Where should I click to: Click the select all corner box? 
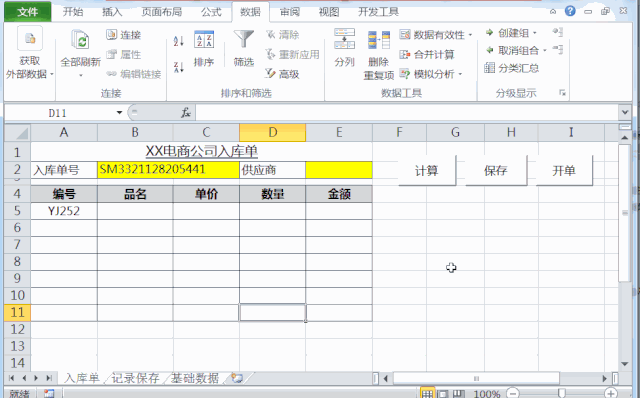pyautogui.click(x=18, y=133)
